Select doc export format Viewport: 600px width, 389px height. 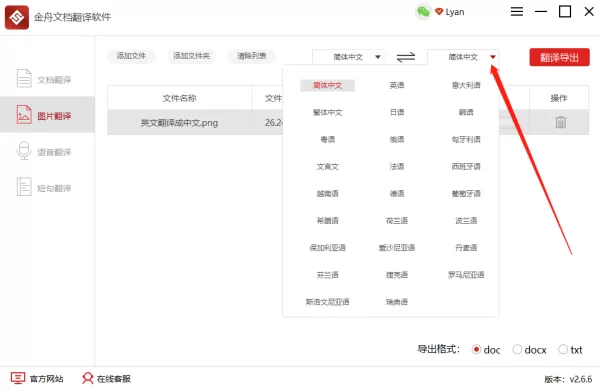tap(476, 349)
